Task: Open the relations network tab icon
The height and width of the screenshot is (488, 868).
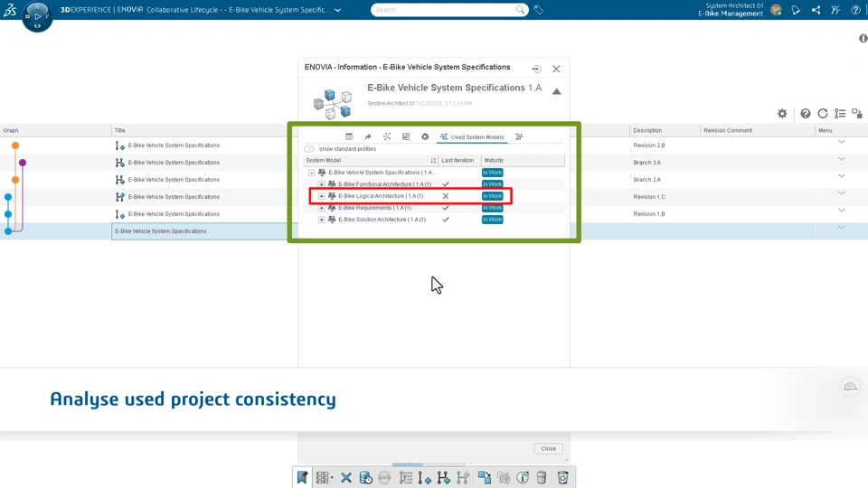Action: point(387,136)
